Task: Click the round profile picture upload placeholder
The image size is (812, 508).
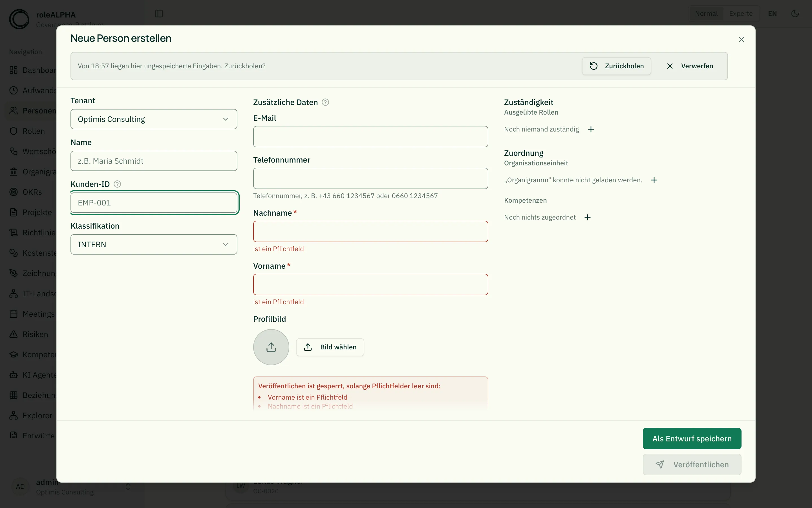Action: [x=271, y=347]
